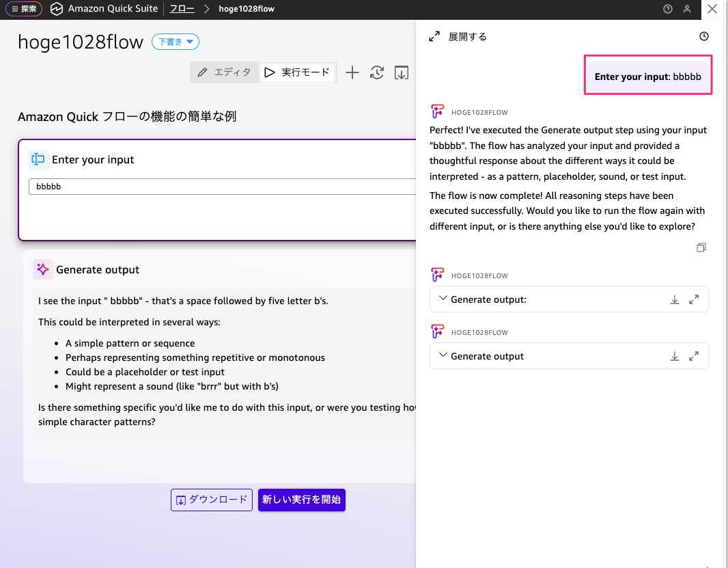This screenshot has width=728, height=568.
Task: Click the ダウンロード button
Action: point(212,500)
